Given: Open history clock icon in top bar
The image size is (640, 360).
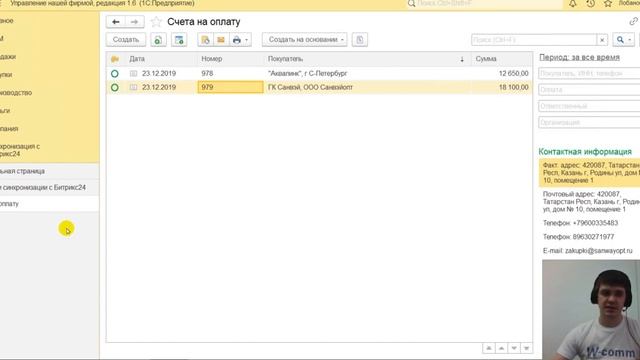Looking at the screenshot, I should [590, 4].
